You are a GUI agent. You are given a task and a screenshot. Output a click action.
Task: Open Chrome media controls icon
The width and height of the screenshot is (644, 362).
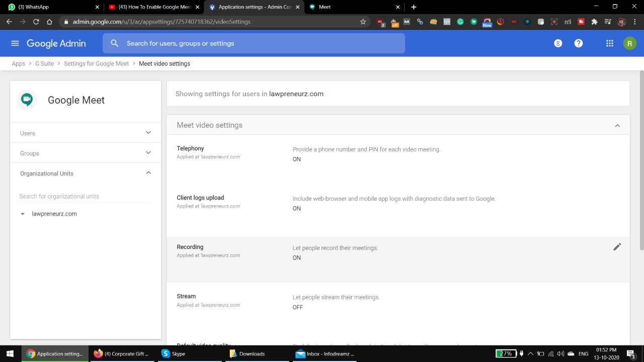pyautogui.click(x=608, y=22)
